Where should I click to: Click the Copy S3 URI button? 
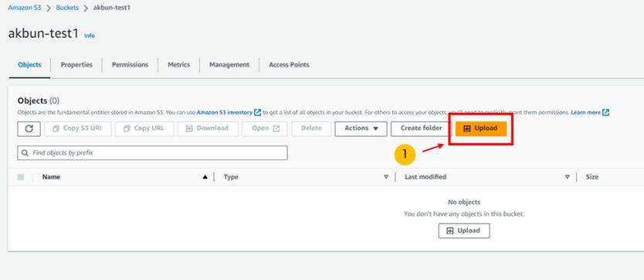click(78, 128)
